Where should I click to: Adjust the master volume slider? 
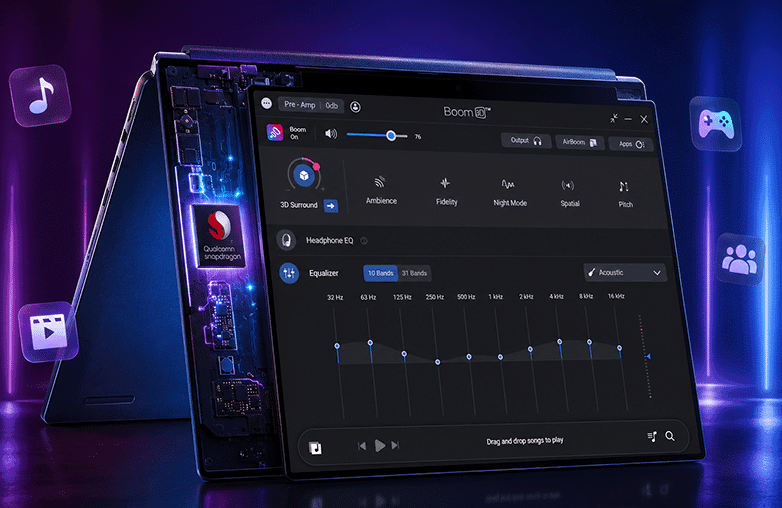(377, 135)
